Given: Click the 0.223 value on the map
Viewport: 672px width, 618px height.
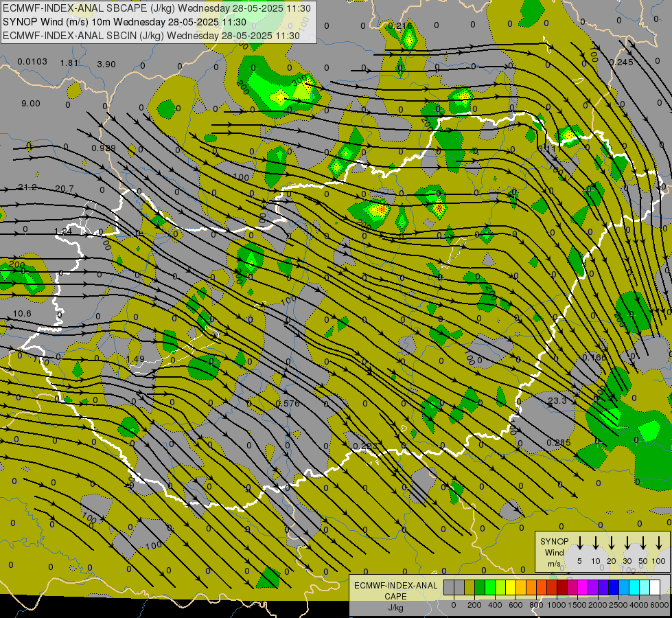Looking at the screenshot, I should click(365, 446).
